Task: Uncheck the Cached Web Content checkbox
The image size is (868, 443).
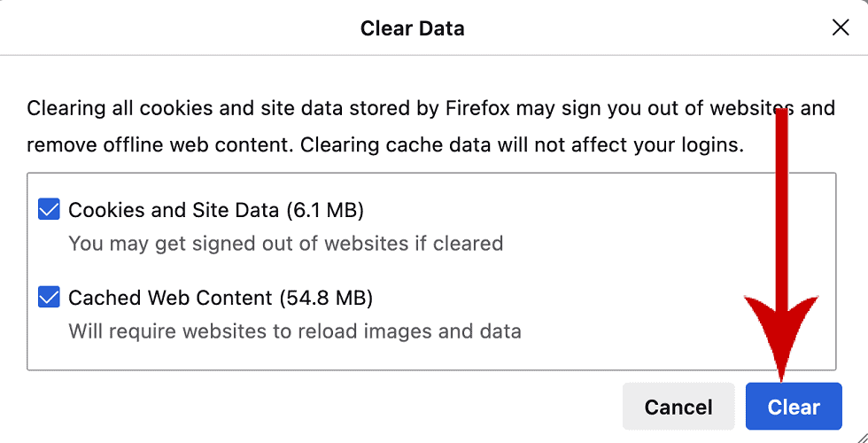Action: [x=49, y=298]
